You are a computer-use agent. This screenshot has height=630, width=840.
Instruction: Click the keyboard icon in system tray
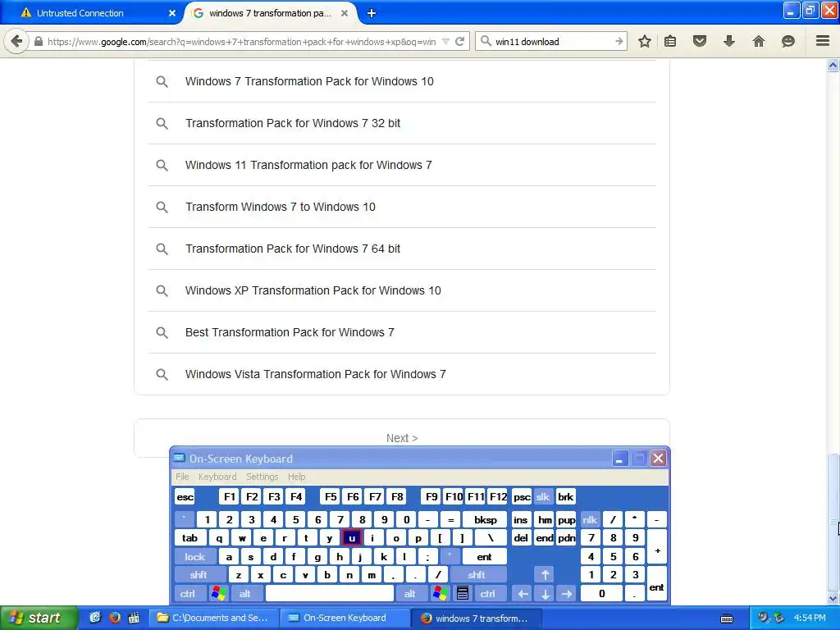coord(727,619)
